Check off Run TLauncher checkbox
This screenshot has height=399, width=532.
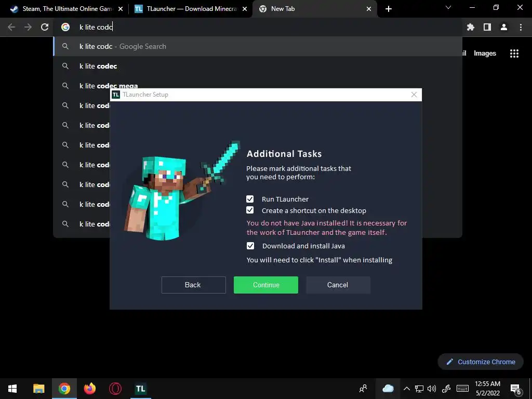click(x=250, y=199)
